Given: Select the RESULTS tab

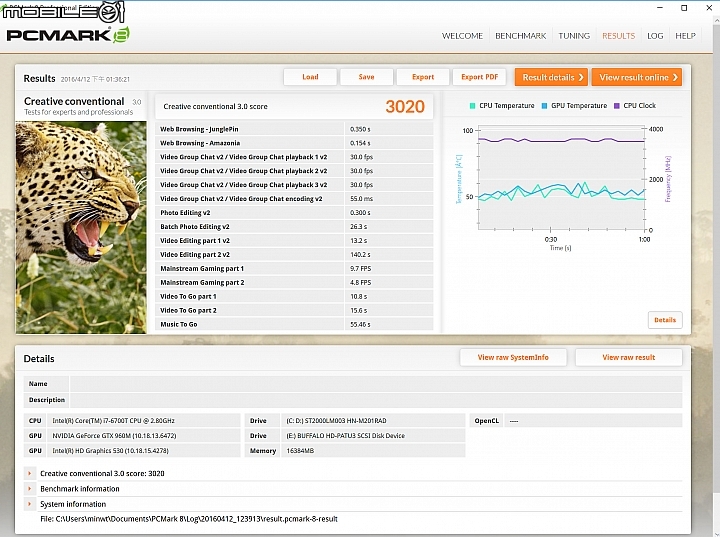Looking at the screenshot, I should pyautogui.click(x=619, y=36).
